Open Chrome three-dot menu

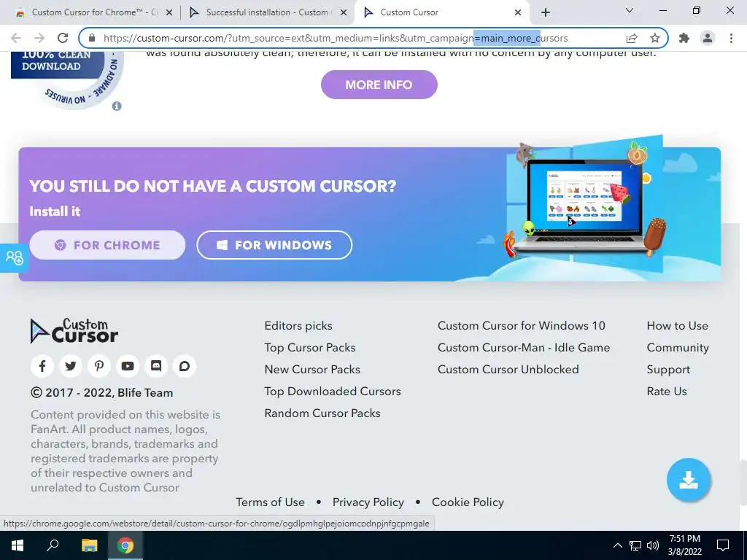pos(731,38)
